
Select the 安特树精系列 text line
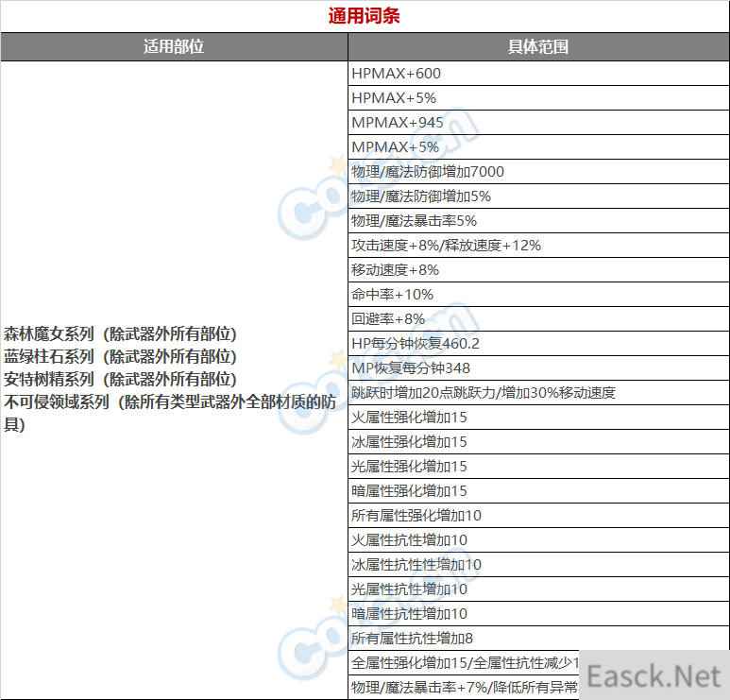tap(120, 380)
